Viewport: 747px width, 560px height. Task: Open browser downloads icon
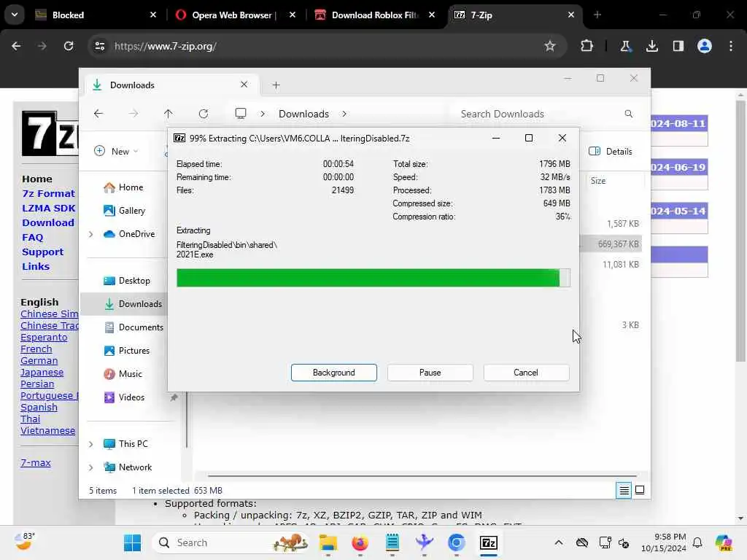(x=652, y=46)
